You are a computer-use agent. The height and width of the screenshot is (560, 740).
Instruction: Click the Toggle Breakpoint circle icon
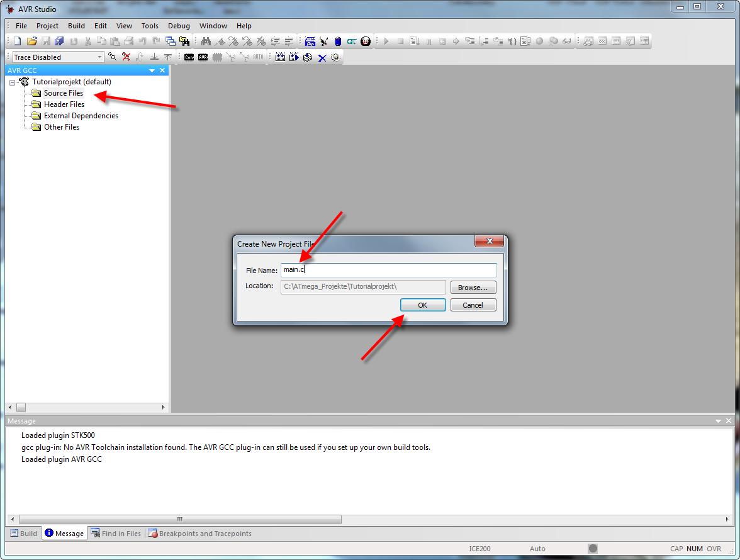pos(539,42)
